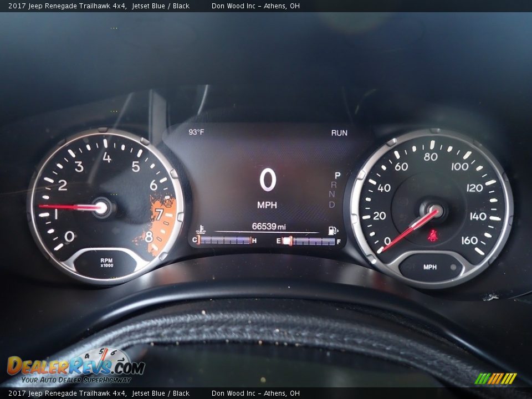Select the N gear indicator

coord(332,195)
